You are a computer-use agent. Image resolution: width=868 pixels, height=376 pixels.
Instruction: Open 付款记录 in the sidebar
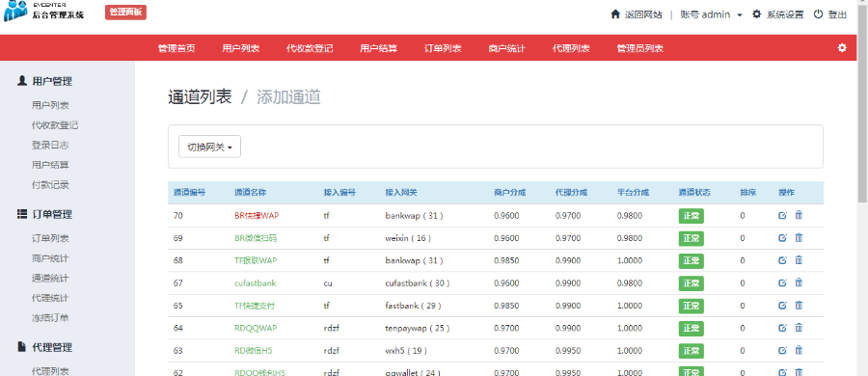50,185
